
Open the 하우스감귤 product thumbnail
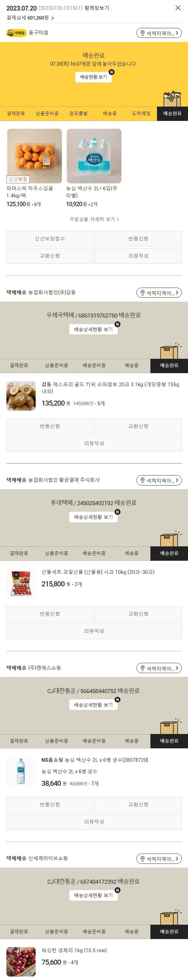(35, 156)
